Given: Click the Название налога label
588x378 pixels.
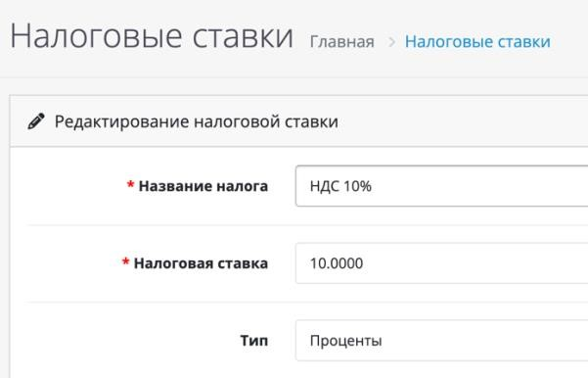Looking at the screenshot, I should (204, 186).
